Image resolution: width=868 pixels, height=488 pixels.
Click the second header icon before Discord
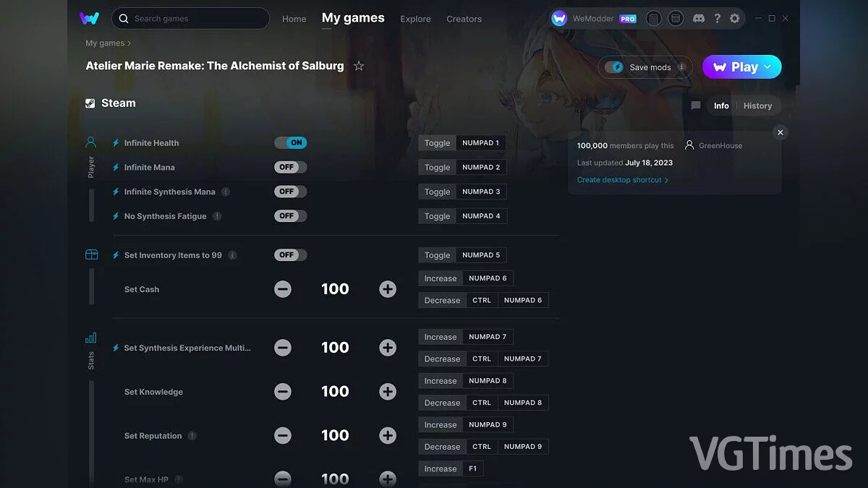pyautogui.click(x=675, y=19)
